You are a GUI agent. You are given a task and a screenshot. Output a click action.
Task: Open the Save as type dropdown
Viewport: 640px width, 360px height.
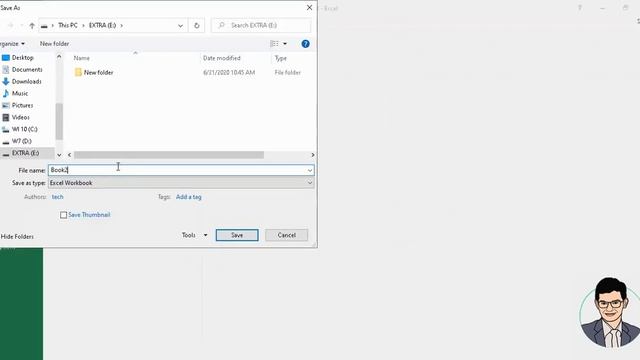[181, 183]
